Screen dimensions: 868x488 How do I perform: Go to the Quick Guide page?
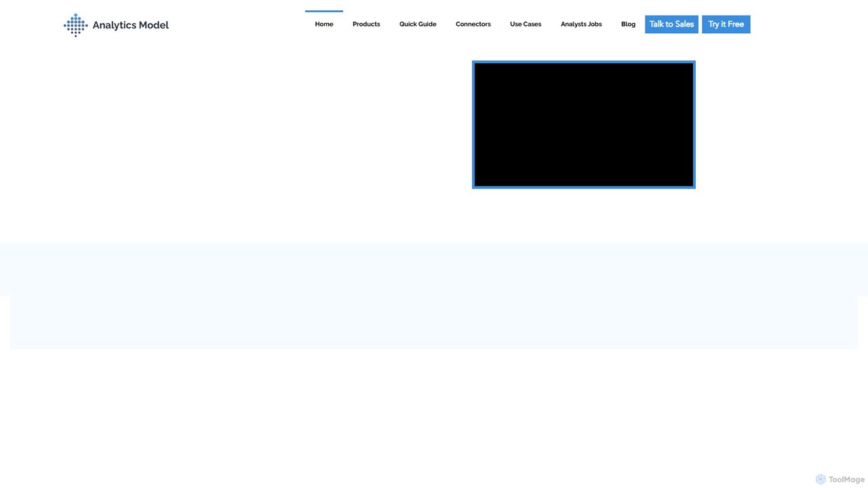(418, 24)
